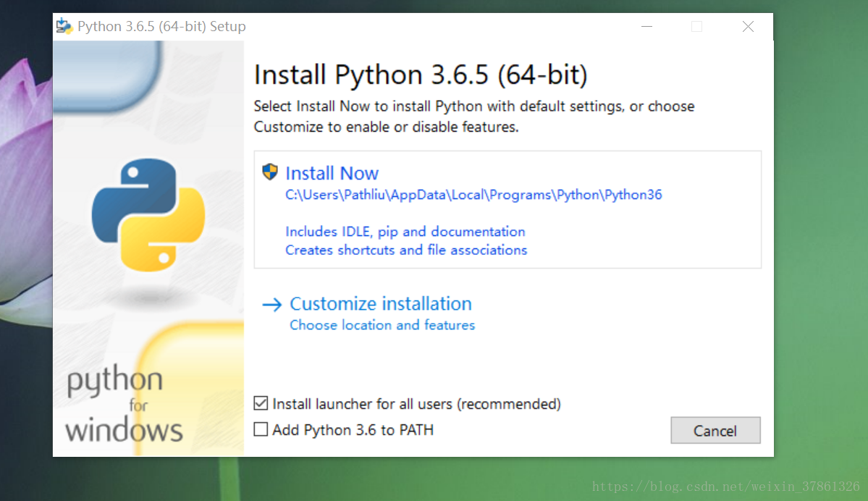
Task: Click the Python installer icon in title bar
Action: tap(64, 26)
